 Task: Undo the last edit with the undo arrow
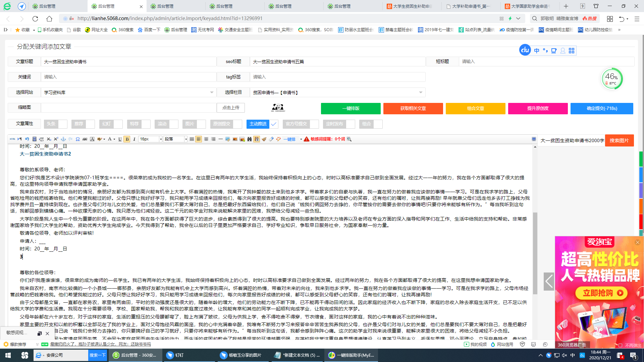click(27, 139)
